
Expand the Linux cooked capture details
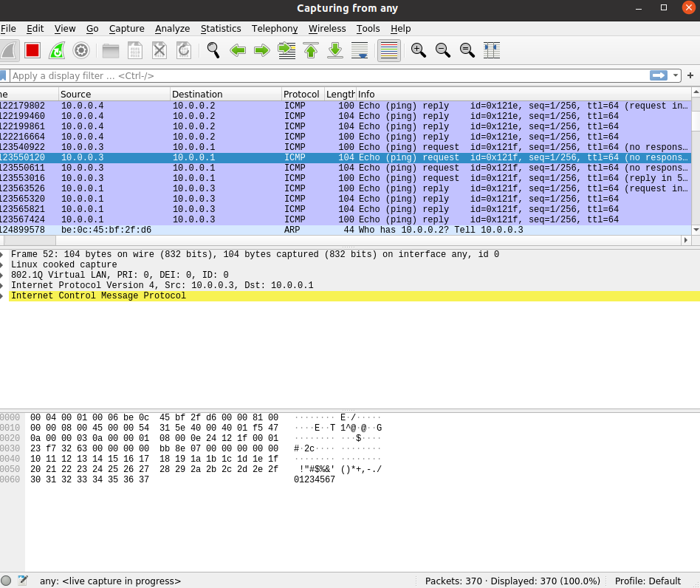(x=4, y=264)
